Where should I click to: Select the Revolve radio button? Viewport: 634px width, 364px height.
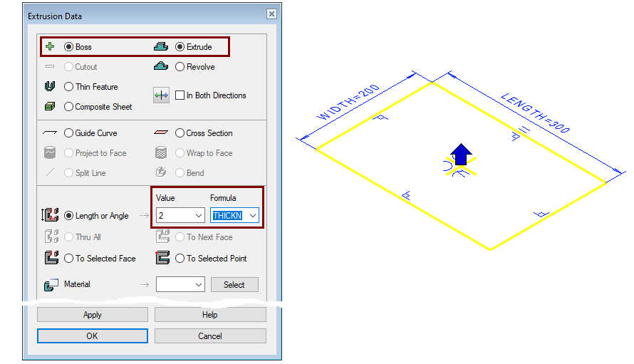point(180,67)
